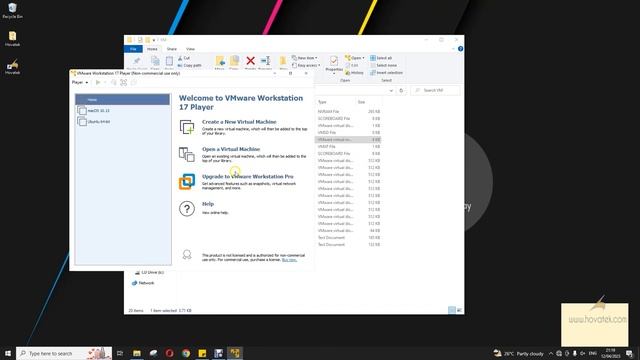Click the Upgrade to Workstation Pro icon
The image size is (640, 360).
coord(187,182)
